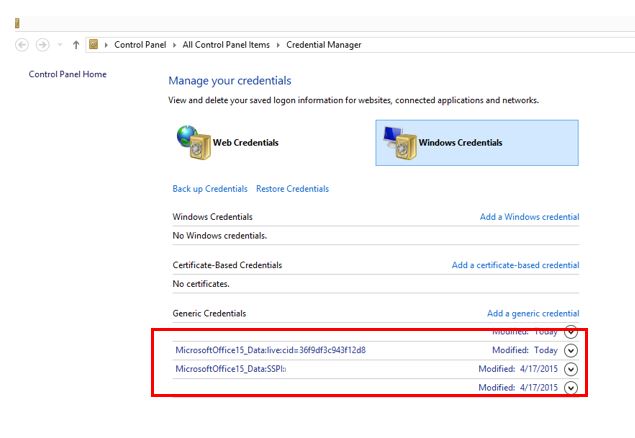Go back with the back arrow button
The height and width of the screenshot is (438, 635).
click(22, 45)
